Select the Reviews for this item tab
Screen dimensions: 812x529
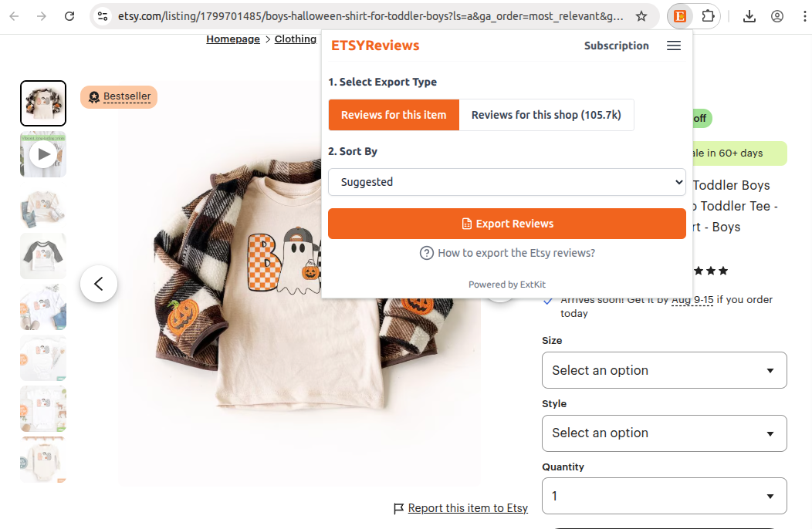coord(394,114)
